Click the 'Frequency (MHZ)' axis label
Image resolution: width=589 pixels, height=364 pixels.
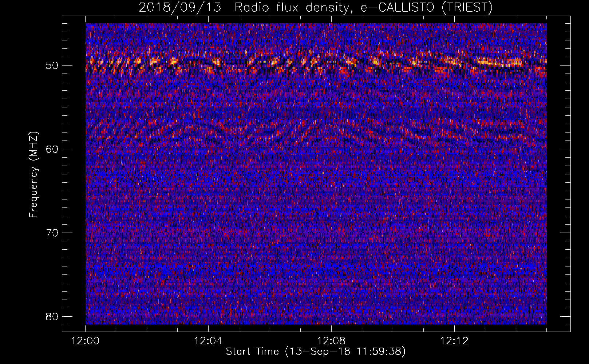[33, 174]
